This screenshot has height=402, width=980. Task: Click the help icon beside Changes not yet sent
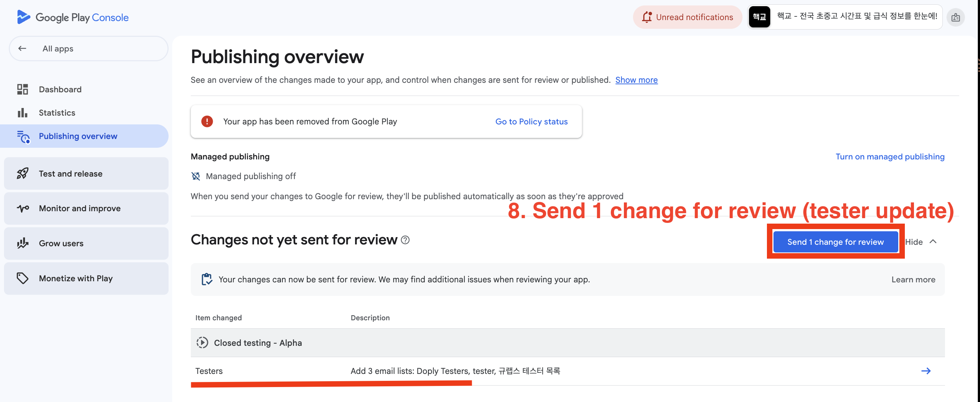405,240
